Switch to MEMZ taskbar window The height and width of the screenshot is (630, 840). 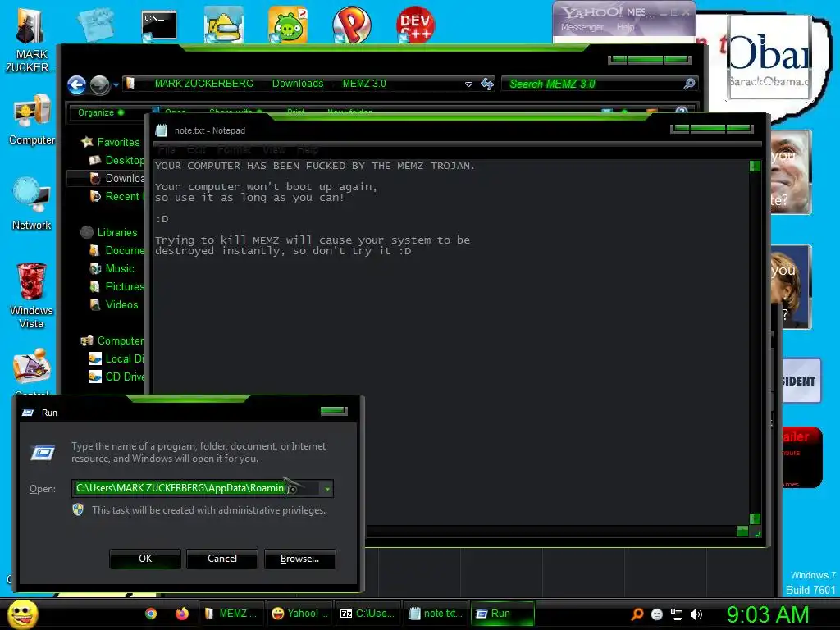pos(231,614)
